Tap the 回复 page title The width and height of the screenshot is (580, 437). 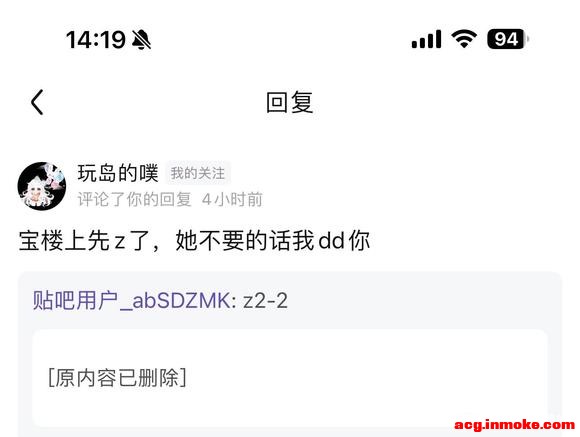click(290, 102)
